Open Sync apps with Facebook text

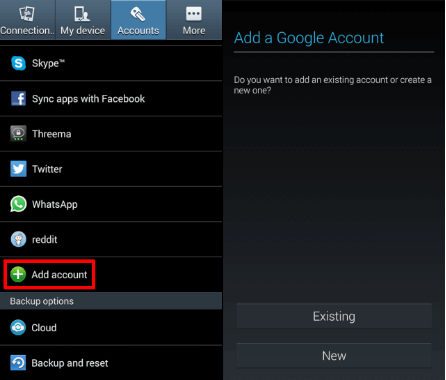(x=88, y=99)
